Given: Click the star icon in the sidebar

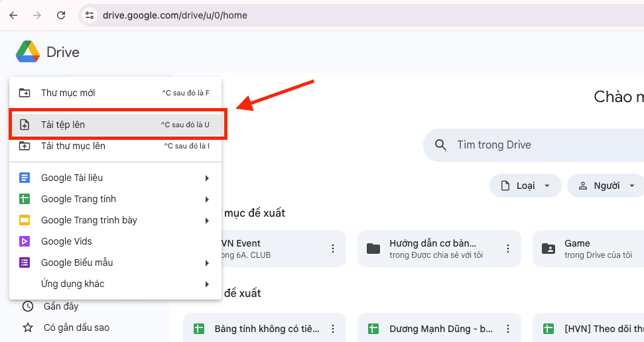Looking at the screenshot, I should 27,327.
